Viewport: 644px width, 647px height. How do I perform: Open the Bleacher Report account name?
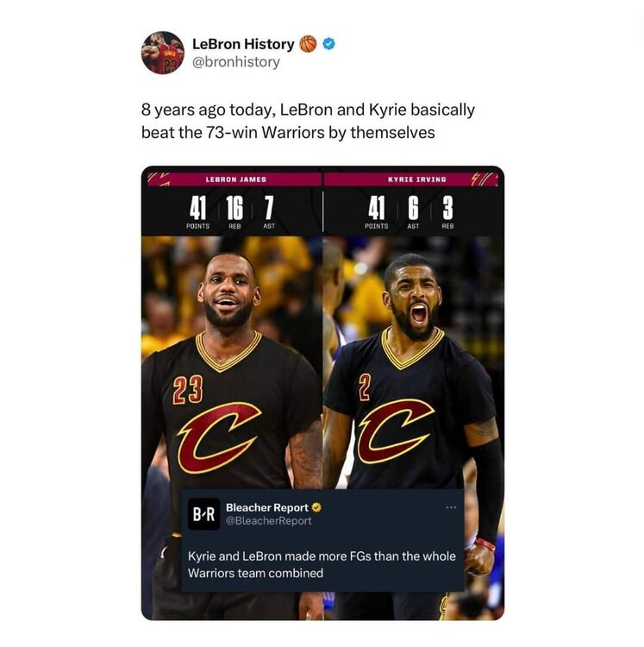coord(266,507)
